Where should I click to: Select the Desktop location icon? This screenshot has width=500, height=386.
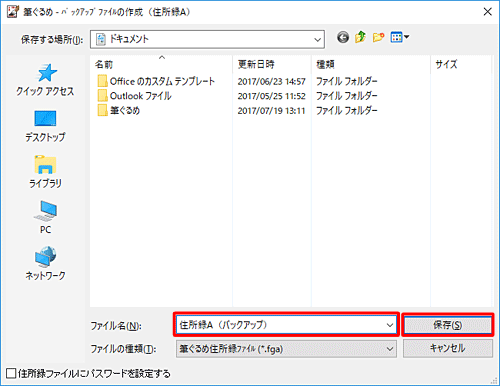(x=45, y=118)
